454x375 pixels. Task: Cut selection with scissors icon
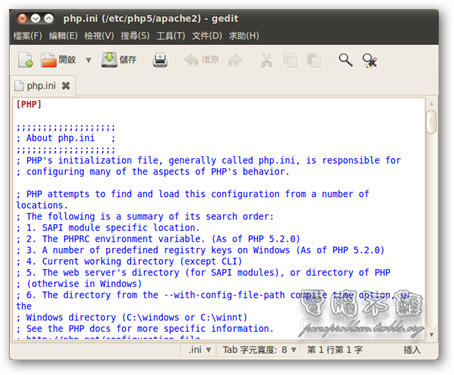point(266,60)
